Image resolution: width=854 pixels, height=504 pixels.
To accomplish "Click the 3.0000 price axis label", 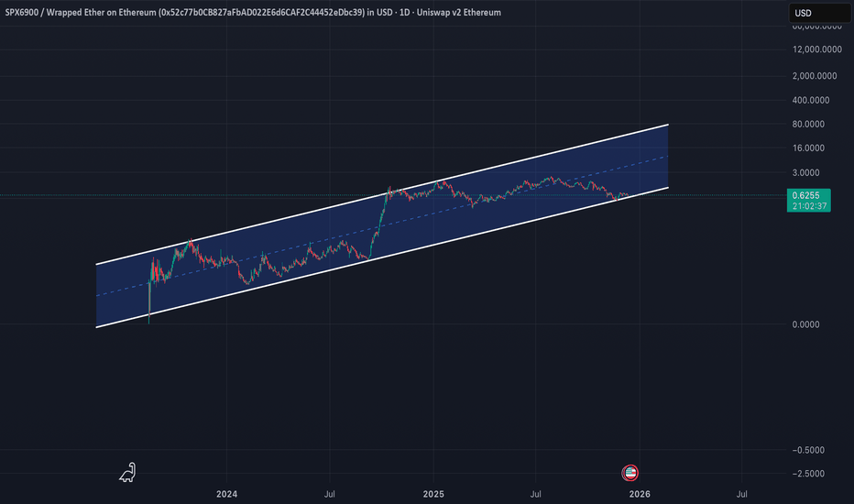I will 805,172.
